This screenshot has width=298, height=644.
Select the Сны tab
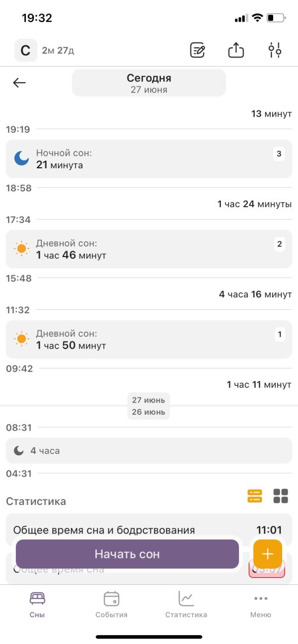tap(37, 605)
